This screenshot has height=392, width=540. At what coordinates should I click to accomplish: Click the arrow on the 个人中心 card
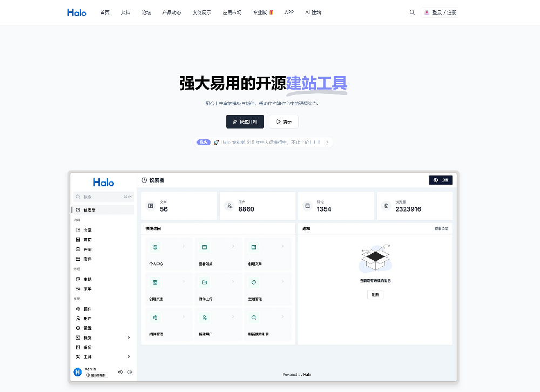pos(184,246)
